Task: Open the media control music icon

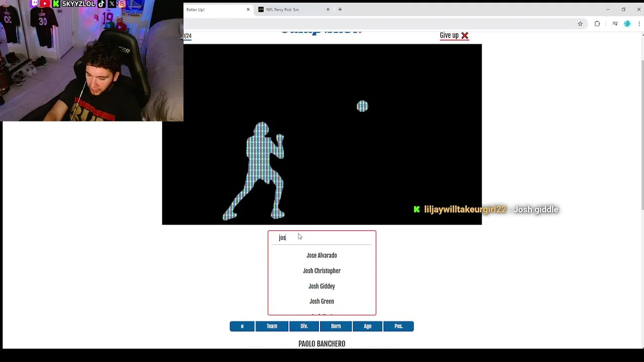Action: [x=615, y=24]
